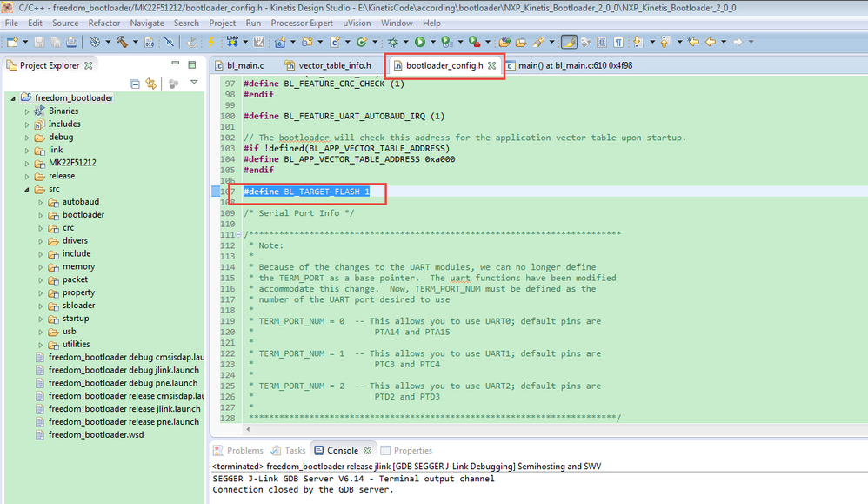The height and width of the screenshot is (504, 868).
Task: Collapse the freedom_bootloader project node
Action: pos(13,98)
